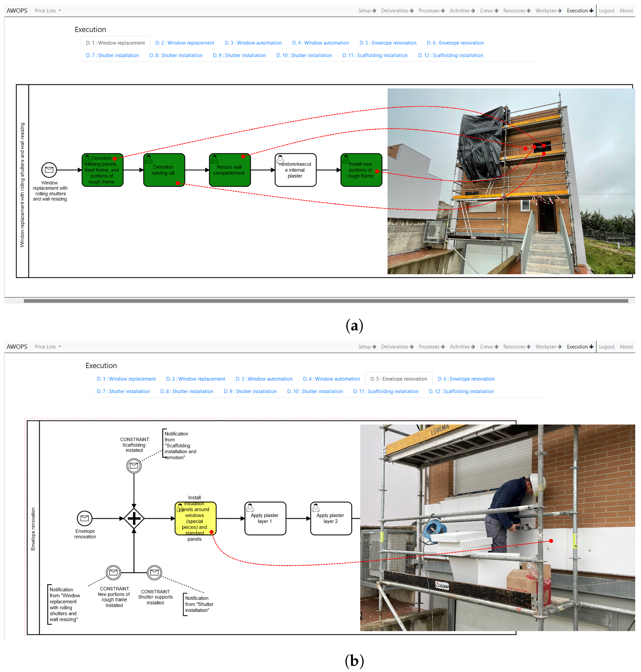Click the Apply plaster layer 1 task
The width and height of the screenshot is (641, 672).
coord(265,518)
